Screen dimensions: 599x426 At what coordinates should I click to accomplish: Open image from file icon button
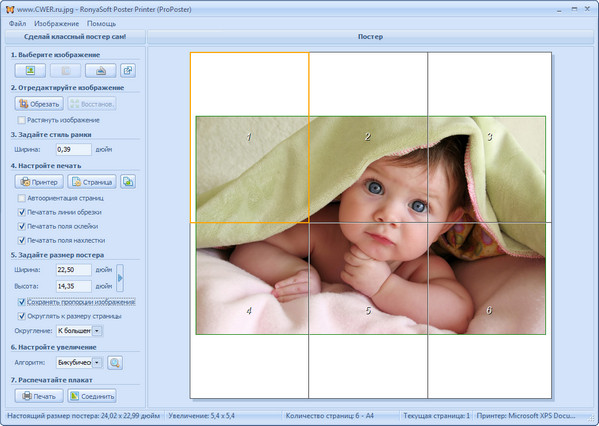tap(30, 71)
